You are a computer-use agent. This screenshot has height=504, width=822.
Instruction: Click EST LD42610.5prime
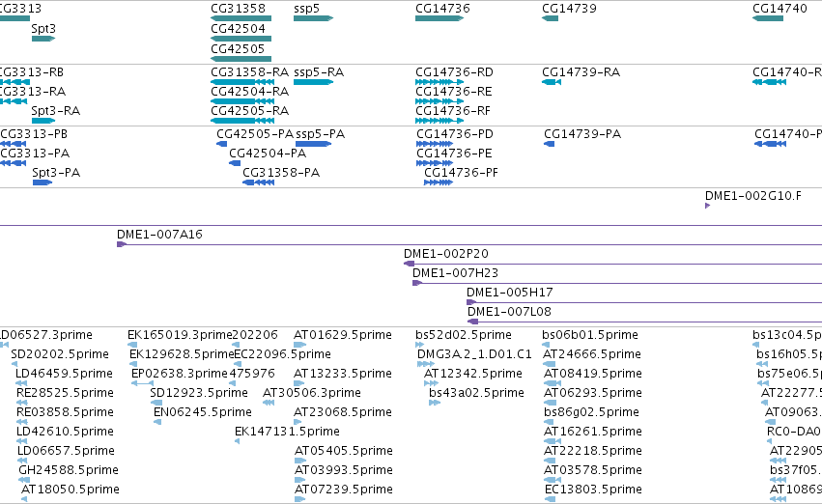tap(22, 441)
